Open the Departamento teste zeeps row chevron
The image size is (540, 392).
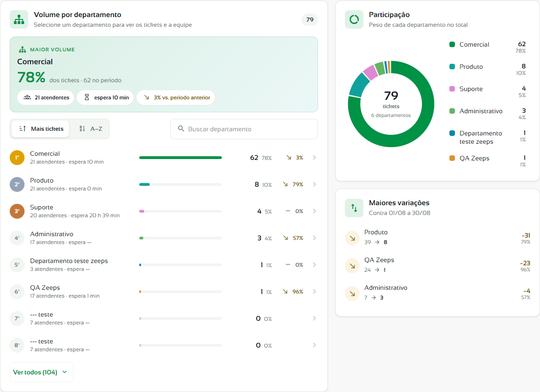click(x=314, y=265)
